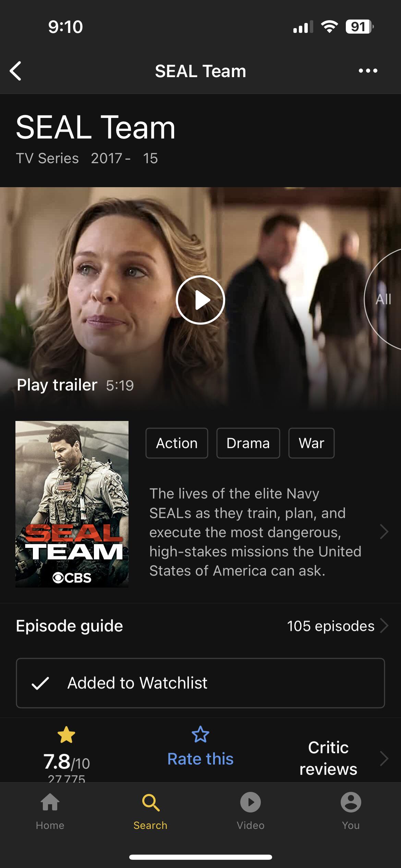401x868 pixels.
Task: Toggle the Added to Watchlist button
Action: point(200,683)
